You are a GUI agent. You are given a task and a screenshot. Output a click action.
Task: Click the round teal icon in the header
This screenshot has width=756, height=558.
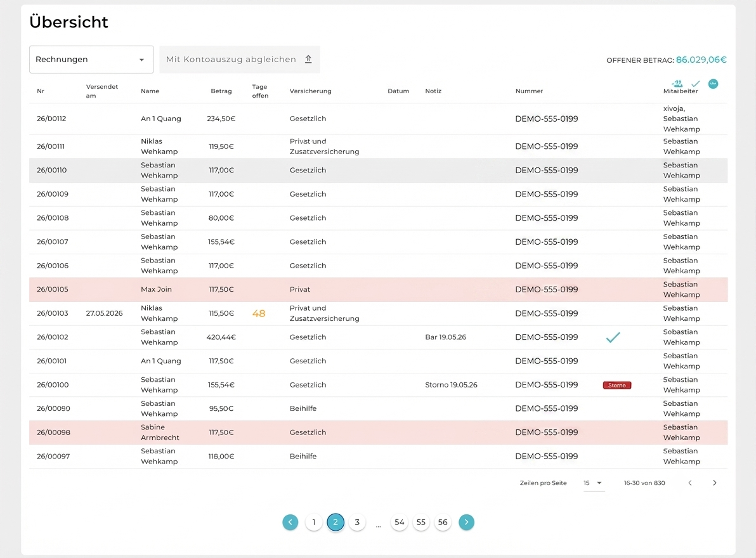coord(713,84)
